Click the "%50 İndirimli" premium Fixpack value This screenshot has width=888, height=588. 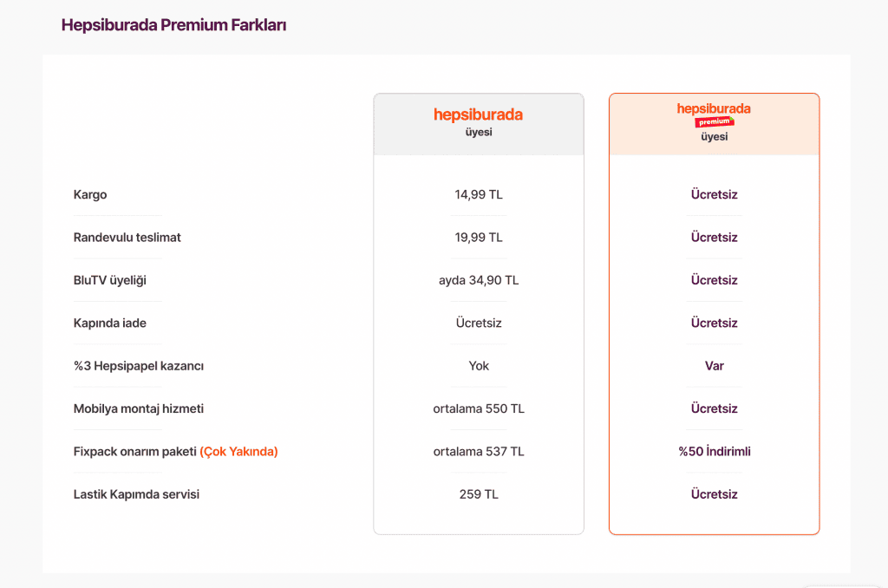point(715,452)
